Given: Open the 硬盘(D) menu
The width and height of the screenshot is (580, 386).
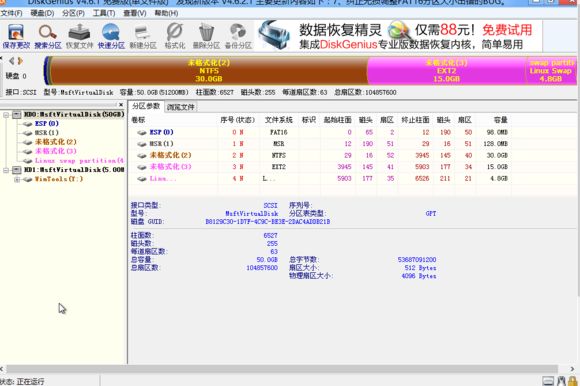Looking at the screenshot, I should (42, 13).
